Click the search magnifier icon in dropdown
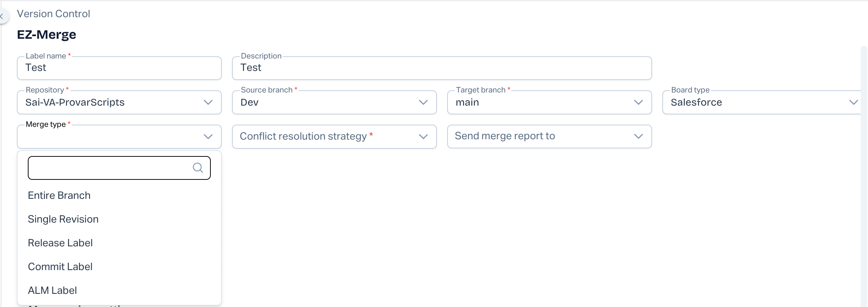Viewport: 868px width, 307px height. click(198, 168)
